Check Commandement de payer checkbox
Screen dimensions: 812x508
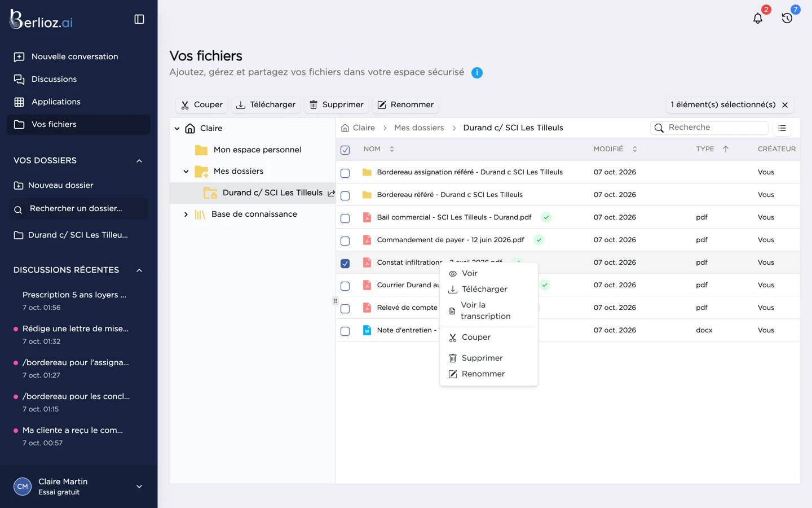pyautogui.click(x=345, y=241)
